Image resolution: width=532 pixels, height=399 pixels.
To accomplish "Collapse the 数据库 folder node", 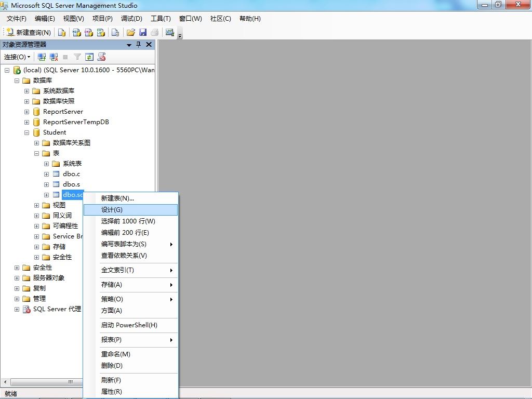I will click(x=17, y=81).
